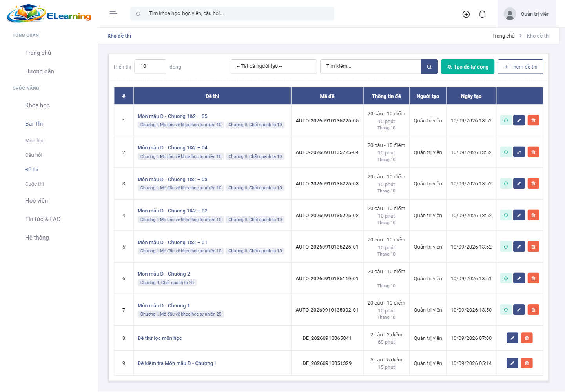
Task: Open Hướng dẫn sidebar item
Action: 40,71
